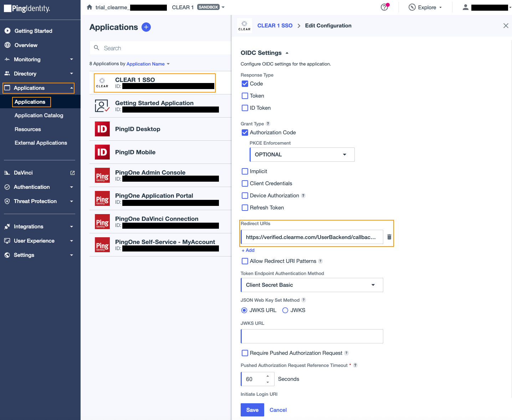Delete the redirect URI with trash icon

[389, 237]
